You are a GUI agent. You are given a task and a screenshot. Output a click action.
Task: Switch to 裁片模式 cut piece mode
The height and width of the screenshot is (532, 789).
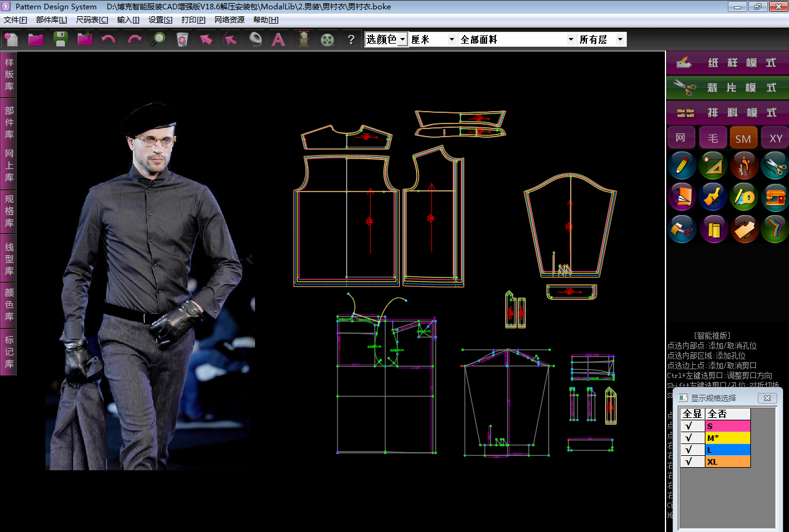pos(727,87)
